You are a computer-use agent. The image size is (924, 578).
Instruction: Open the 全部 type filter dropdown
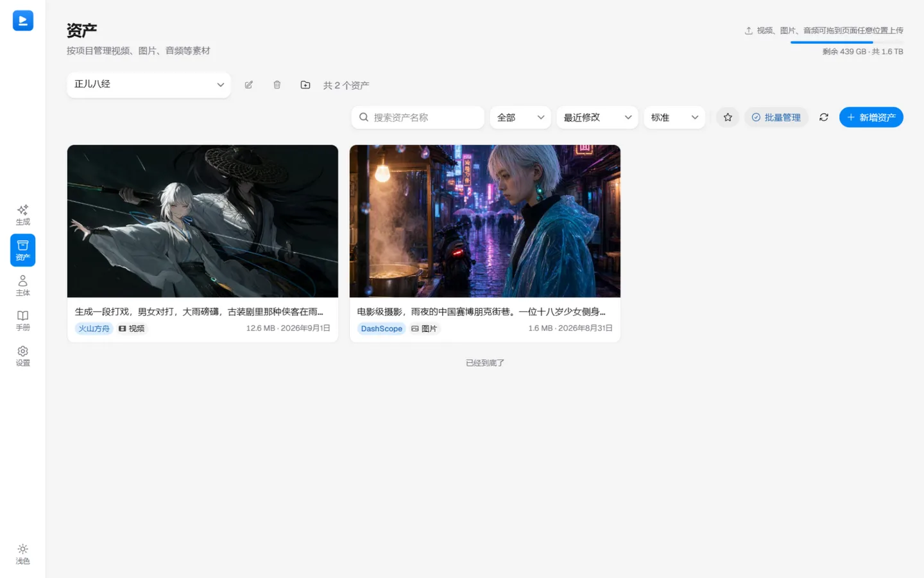click(x=520, y=118)
